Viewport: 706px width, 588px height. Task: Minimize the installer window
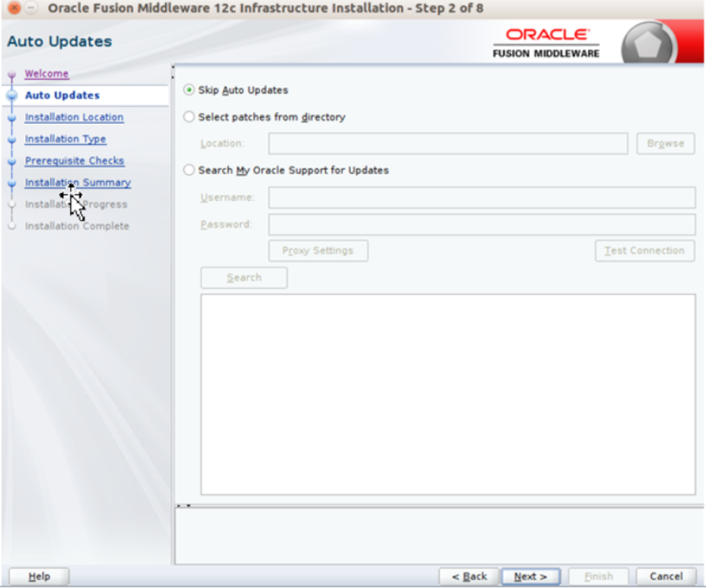click(30, 8)
